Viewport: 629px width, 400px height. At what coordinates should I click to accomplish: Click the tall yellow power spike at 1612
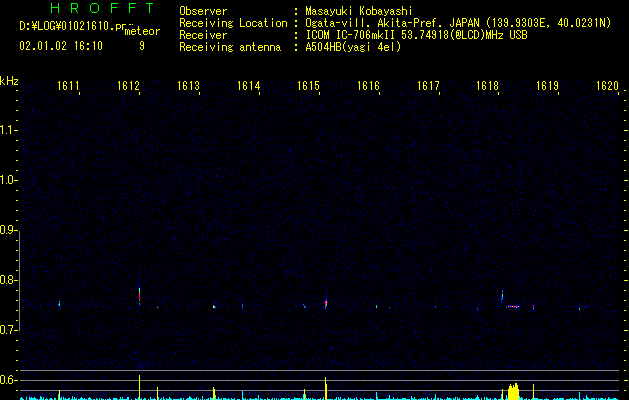pos(139,387)
